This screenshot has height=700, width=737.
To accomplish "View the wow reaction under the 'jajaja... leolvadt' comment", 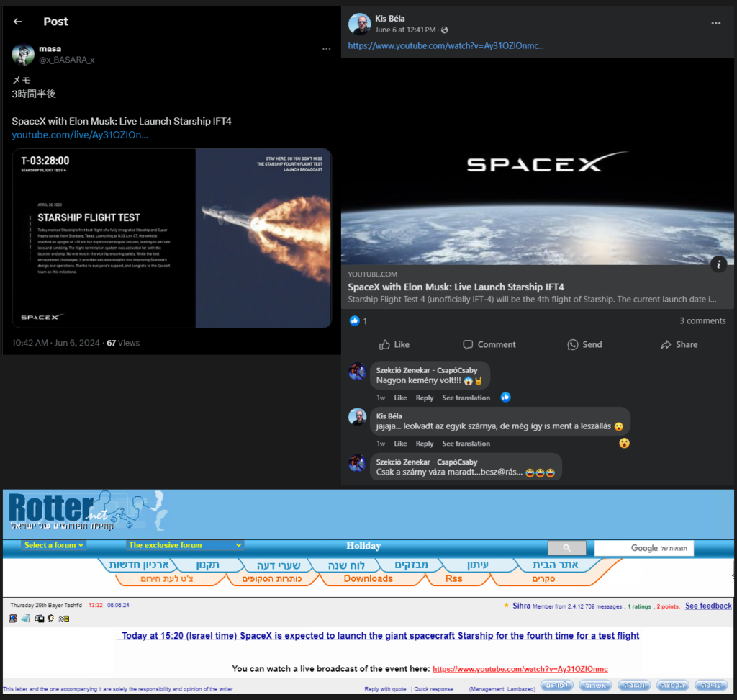I will pos(624,443).
